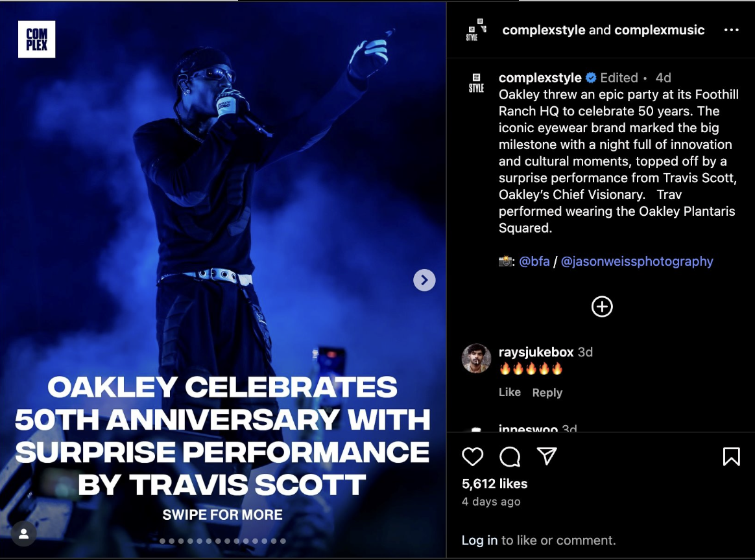Image resolution: width=755 pixels, height=560 pixels.
Task: Open the complexstyle avatar beside caption
Action: tap(476, 83)
